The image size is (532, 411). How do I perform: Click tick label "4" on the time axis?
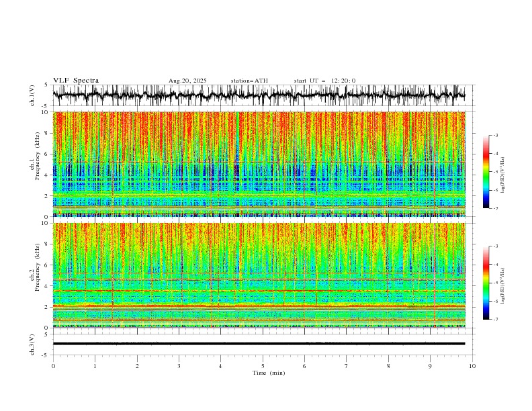coord(220,366)
